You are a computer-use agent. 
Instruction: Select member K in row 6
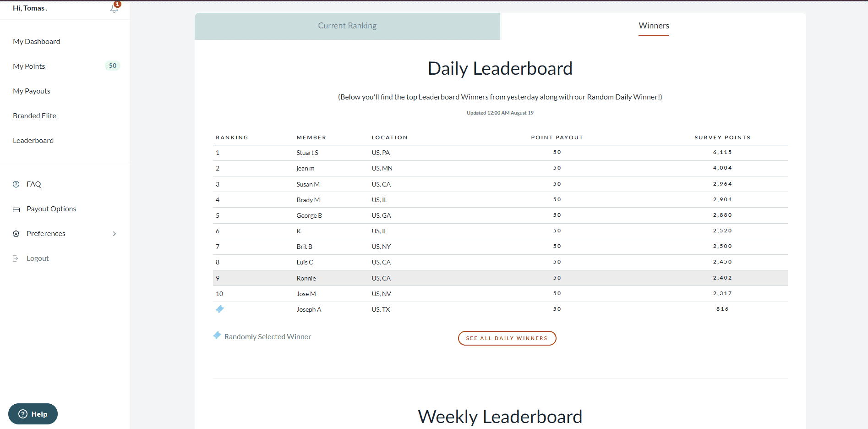[x=299, y=231]
